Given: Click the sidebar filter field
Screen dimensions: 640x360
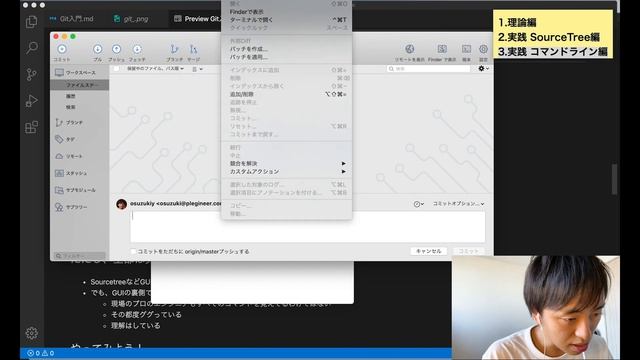Looking at the screenshot, I should pos(80,256).
